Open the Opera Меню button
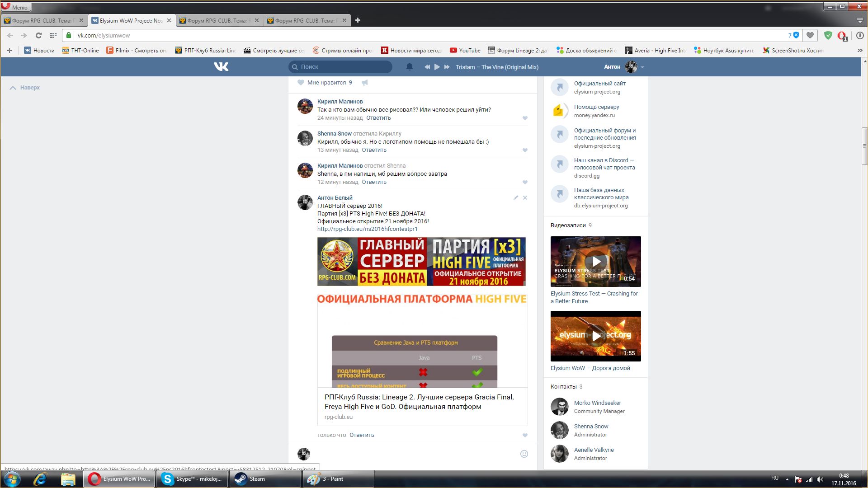Image resolution: width=868 pixels, height=488 pixels. pos(16,7)
